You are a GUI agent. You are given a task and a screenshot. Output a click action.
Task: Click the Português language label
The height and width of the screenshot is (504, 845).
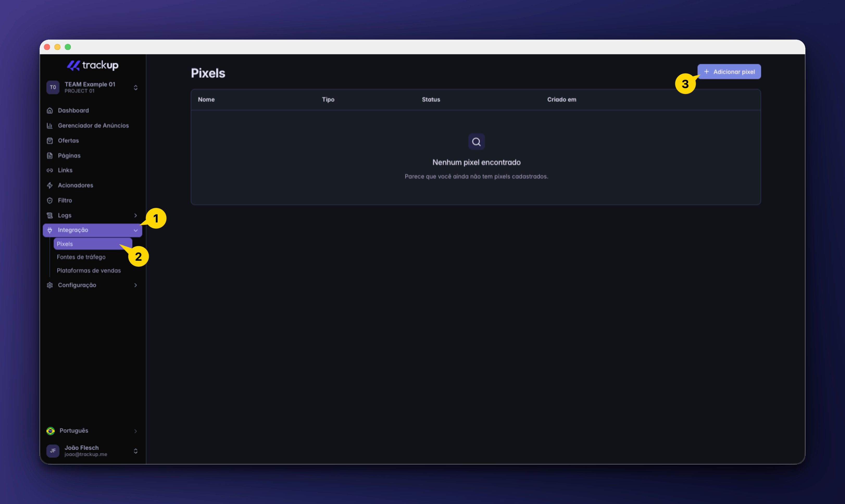74,431
